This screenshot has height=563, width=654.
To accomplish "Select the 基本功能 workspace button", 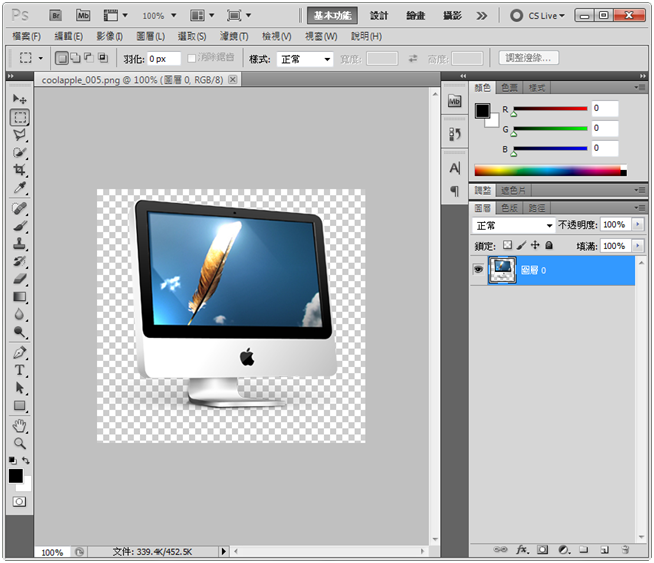I will [332, 15].
